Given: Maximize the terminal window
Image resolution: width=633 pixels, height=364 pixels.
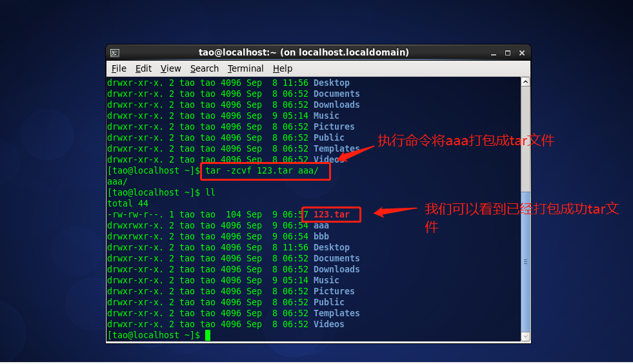Looking at the screenshot, I should 507,53.
